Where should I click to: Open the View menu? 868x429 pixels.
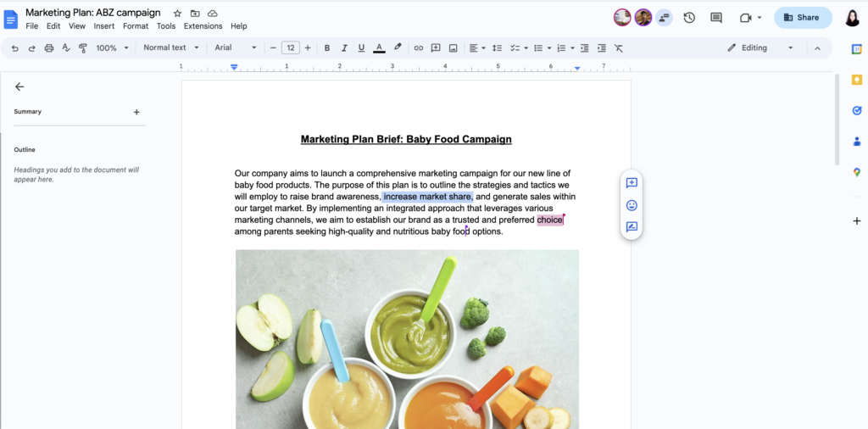(77, 26)
